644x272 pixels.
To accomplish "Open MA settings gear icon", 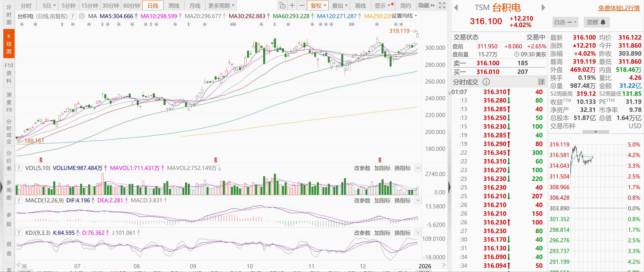I will tap(81, 16).
